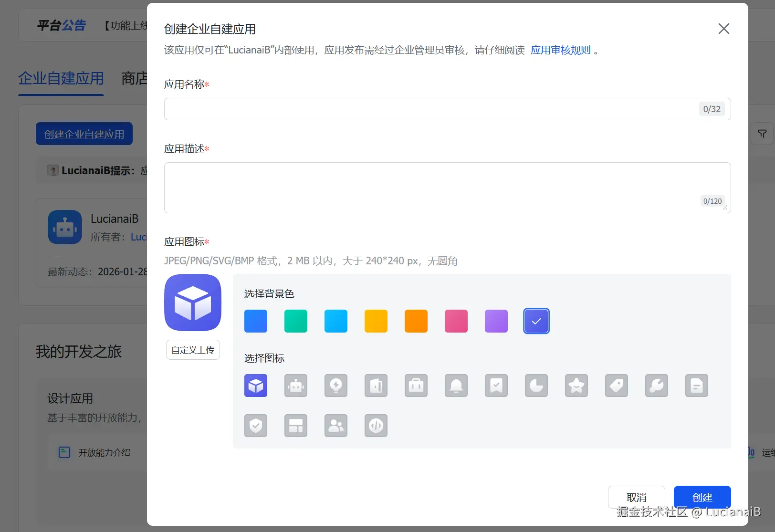This screenshot has height=532, width=775.
Task: Click the 选择背景色 label
Action: pyautogui.click(x=269, y=294)
